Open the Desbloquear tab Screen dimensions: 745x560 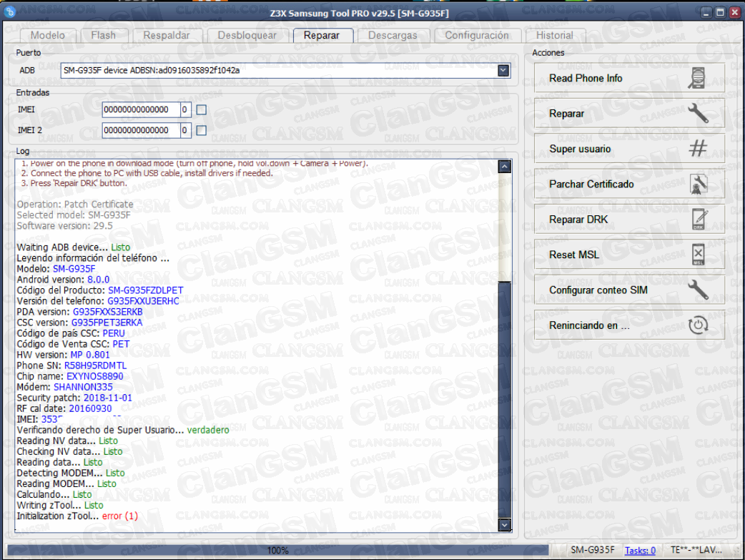[247, 35]
